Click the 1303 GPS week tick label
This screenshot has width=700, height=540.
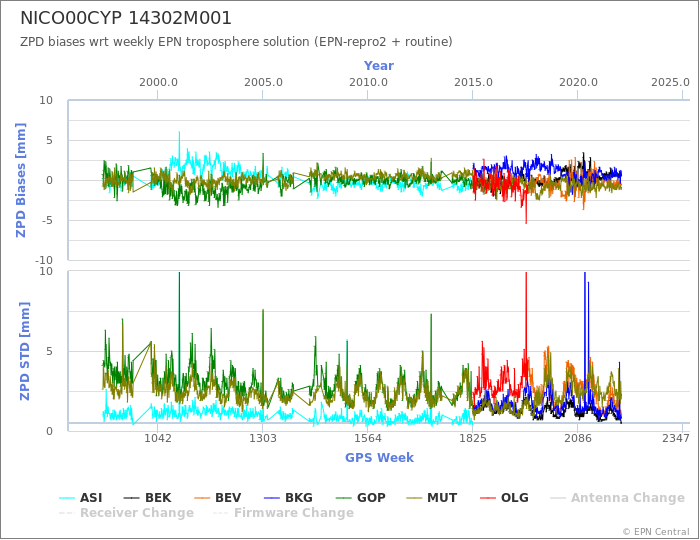[262, 438]
